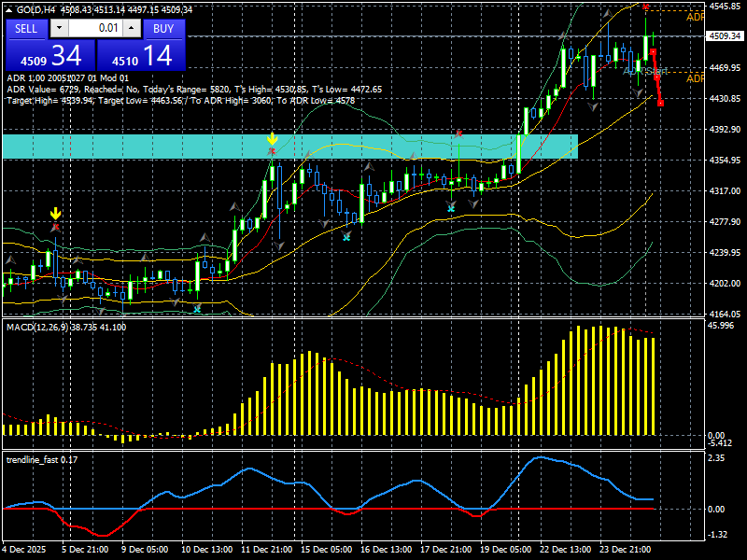The image size is (747, 560).
Task: Select the yellow arrow above the cyan zone
Action: [272, 138]
